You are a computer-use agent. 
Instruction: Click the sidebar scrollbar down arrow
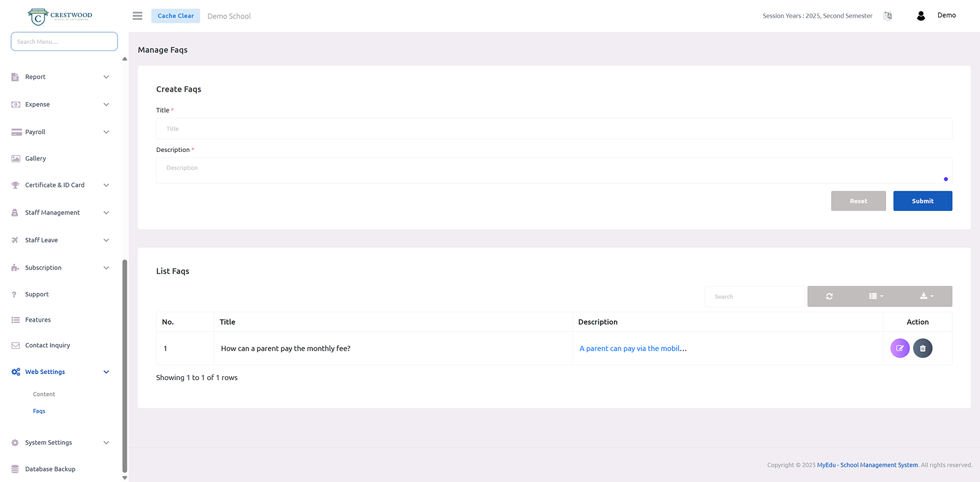click(x=125, y=478)
